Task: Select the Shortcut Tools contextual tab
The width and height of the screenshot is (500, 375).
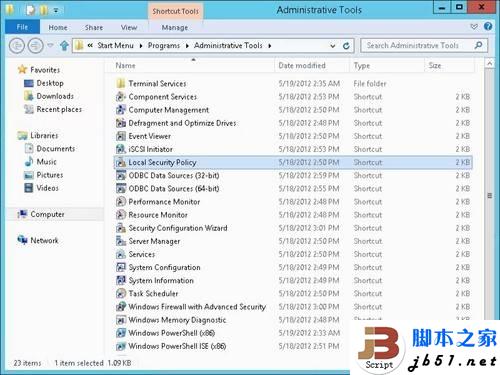Action: (175, 11)
